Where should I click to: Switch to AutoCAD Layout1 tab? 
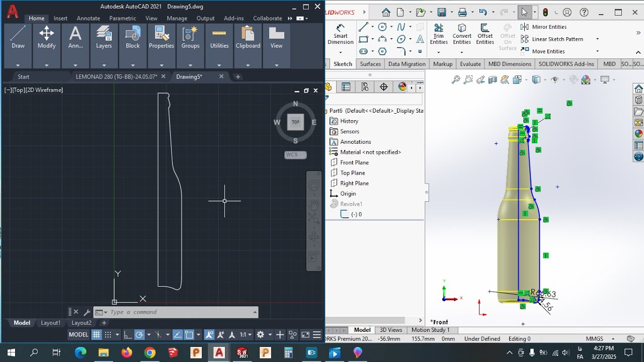coord(50,323)
